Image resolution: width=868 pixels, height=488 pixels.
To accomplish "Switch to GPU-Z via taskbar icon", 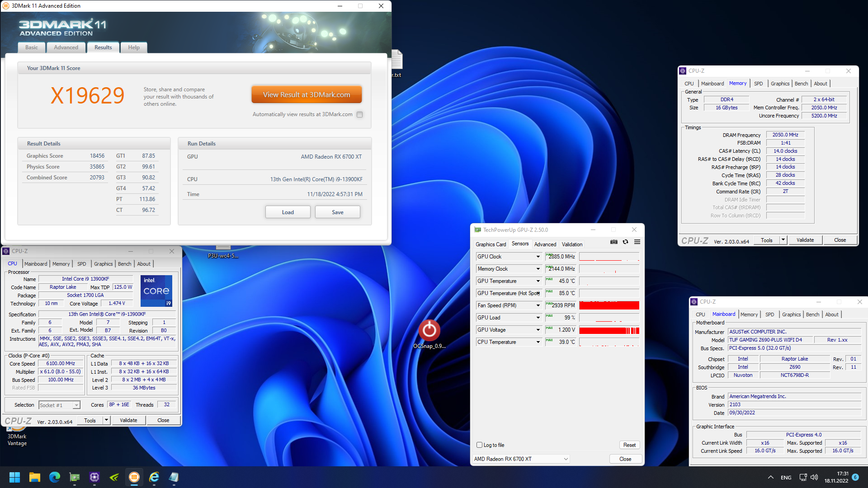I will [x=75, y=477].
